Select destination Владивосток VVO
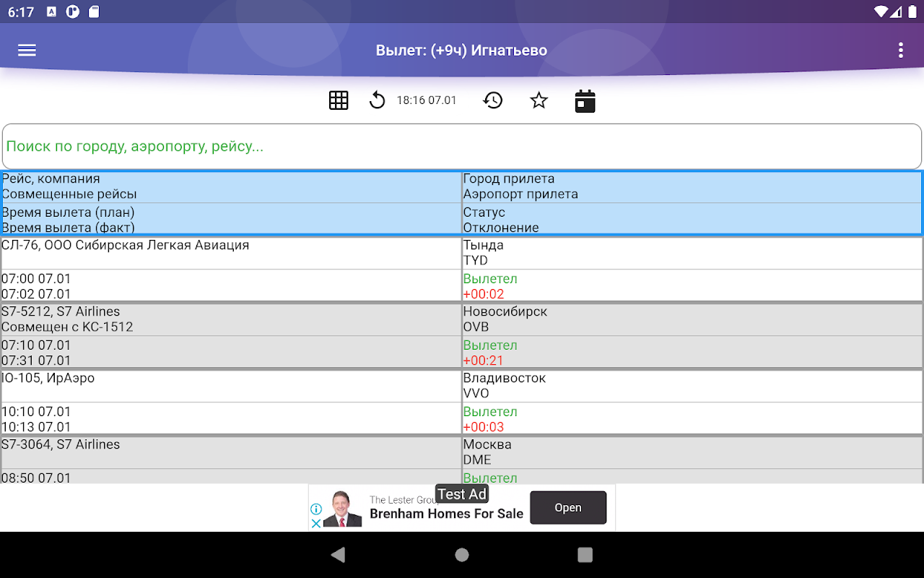Image resolution: width=924 pixels, height=578 pixels. 692,386
